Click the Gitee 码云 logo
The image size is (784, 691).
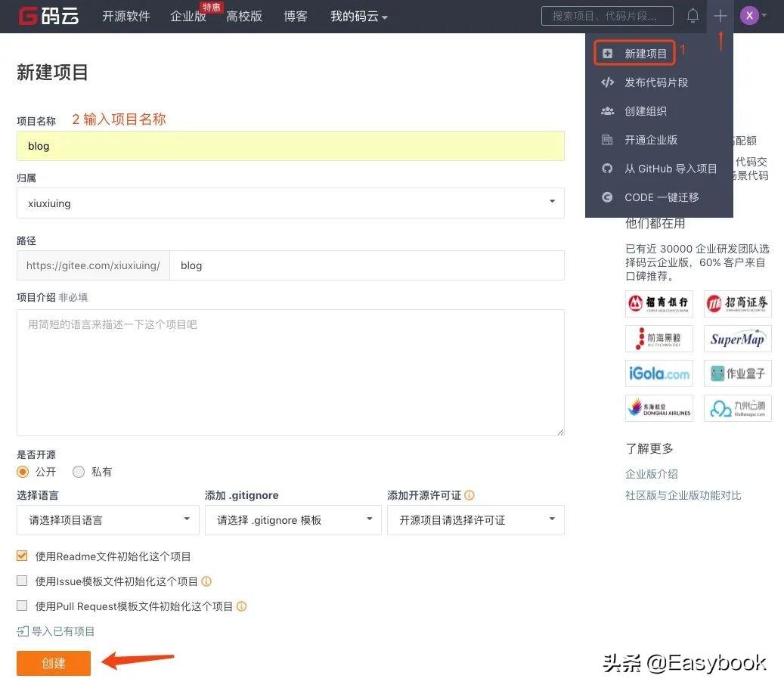tap(48, 16)
